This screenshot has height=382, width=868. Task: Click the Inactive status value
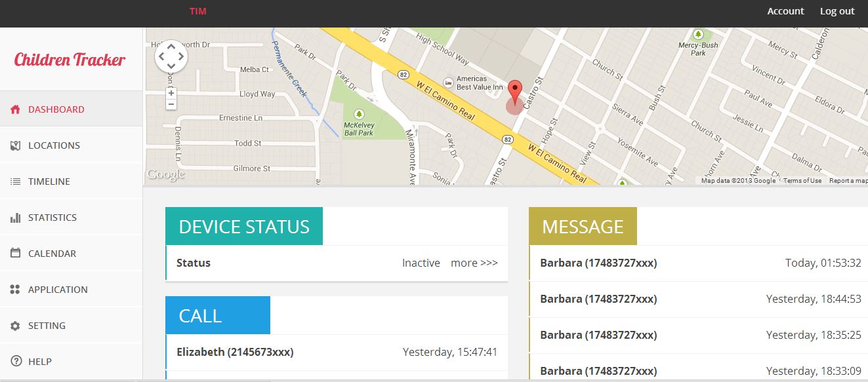[421, 263]
